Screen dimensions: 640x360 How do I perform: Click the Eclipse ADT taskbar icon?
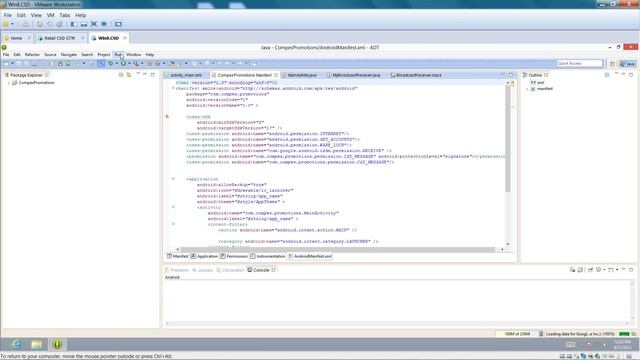point(57,344)
